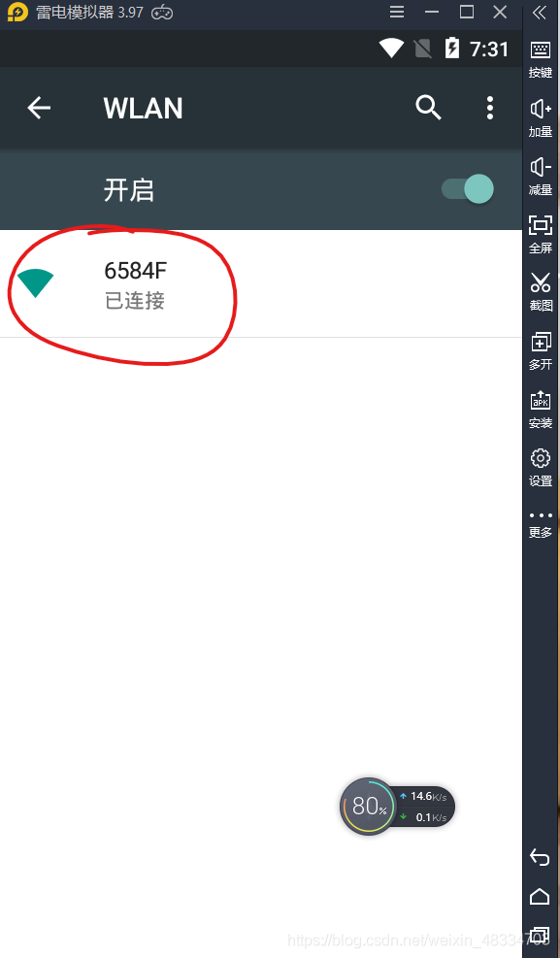Click the Android back button in sidebar

click(x=540, y=858)
